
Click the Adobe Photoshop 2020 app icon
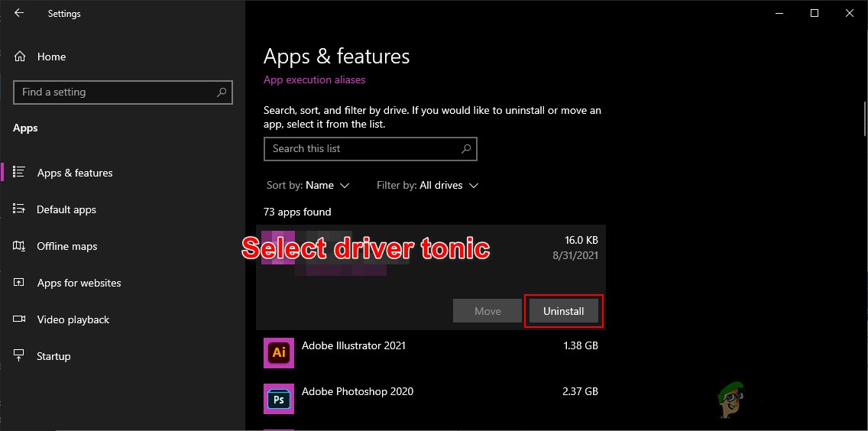(x=278, y=399)
